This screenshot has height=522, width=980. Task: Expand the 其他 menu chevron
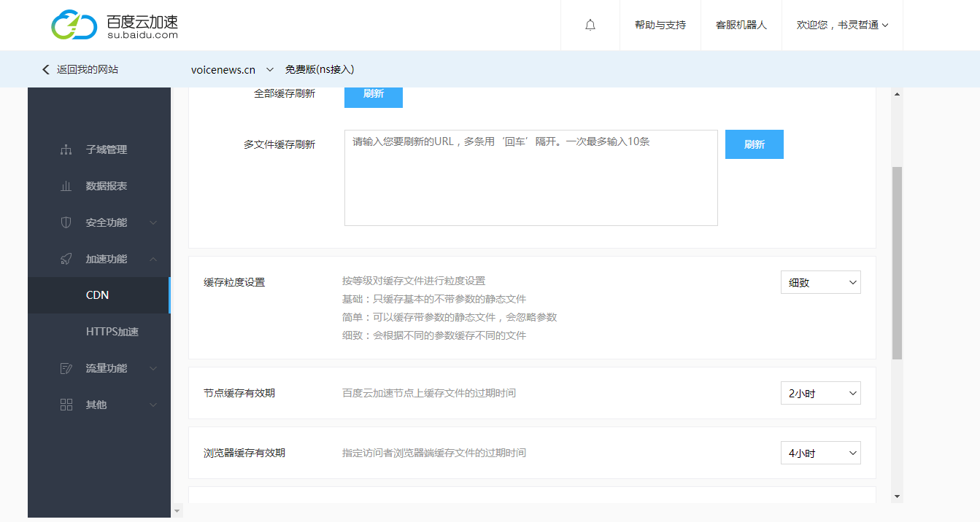point(153,405)
